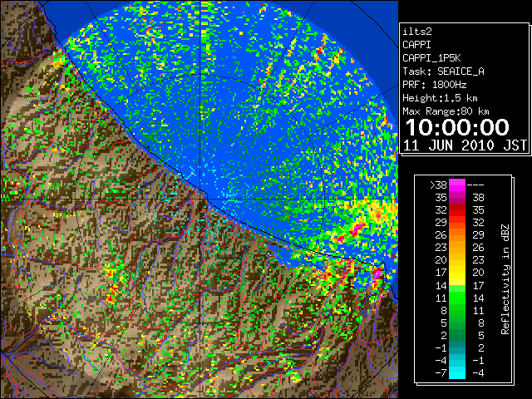This screenshot has height=399, width=532.
Task: Pick the dark green legend band beside 2
Action: 457,336
